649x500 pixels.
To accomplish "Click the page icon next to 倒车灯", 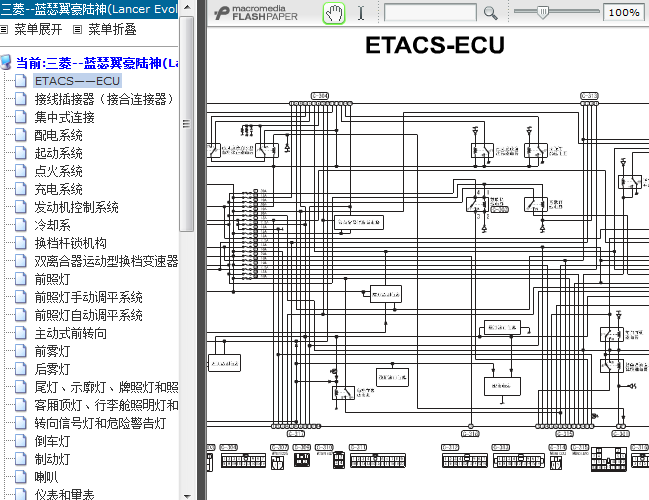I will [x=21, y=441].
